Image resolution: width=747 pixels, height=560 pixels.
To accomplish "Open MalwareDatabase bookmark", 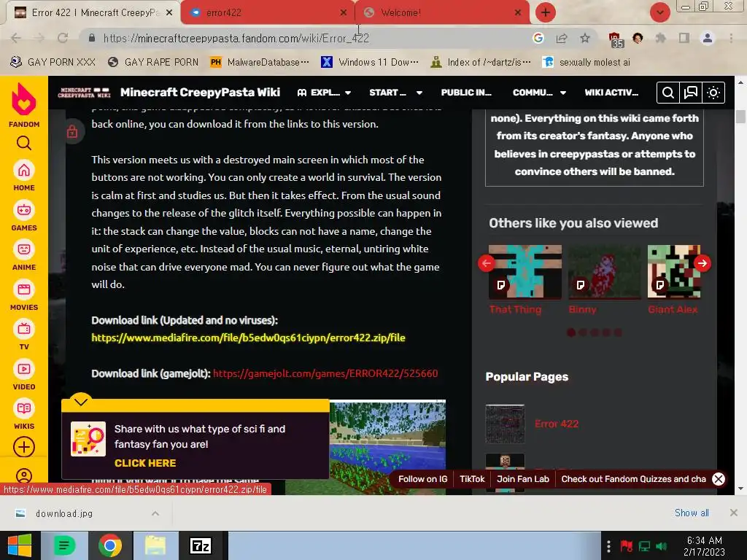I will point(260,62).
